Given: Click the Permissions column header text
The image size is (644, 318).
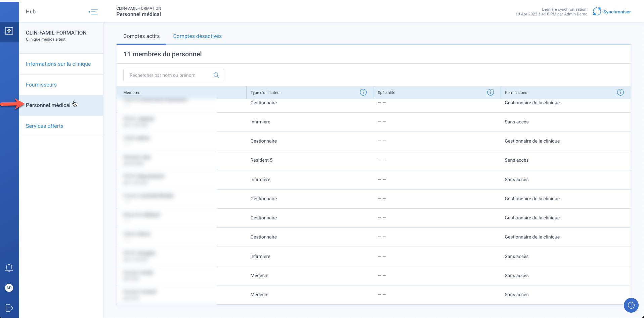Looking at the screenshot, I should 516,93.
